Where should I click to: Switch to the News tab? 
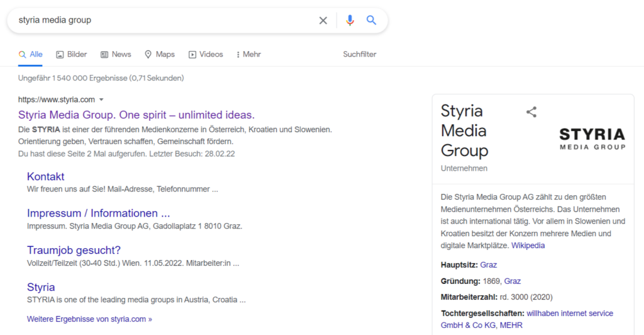click(x=116, y=54)
